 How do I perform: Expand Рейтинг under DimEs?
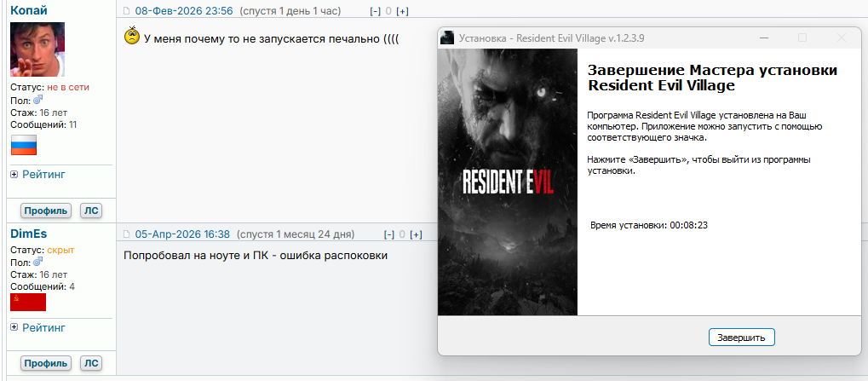tap(14, 328)
